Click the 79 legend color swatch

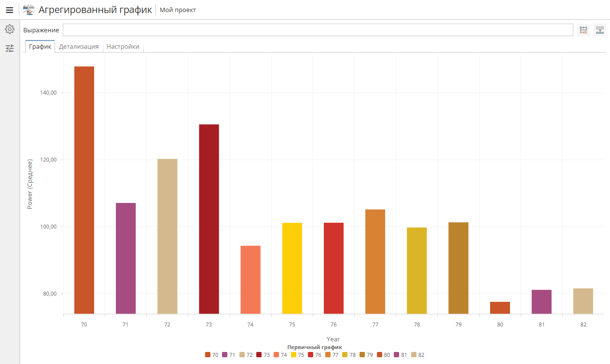[x=361, y=355]
